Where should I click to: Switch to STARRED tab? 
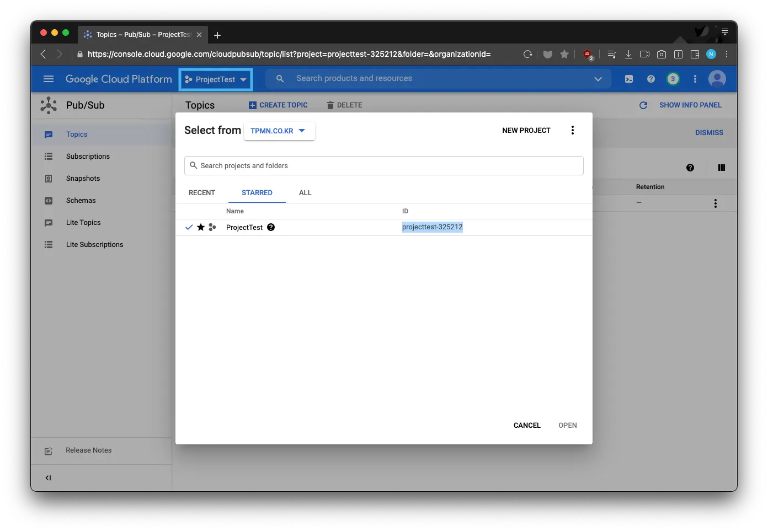click(257, 193)
